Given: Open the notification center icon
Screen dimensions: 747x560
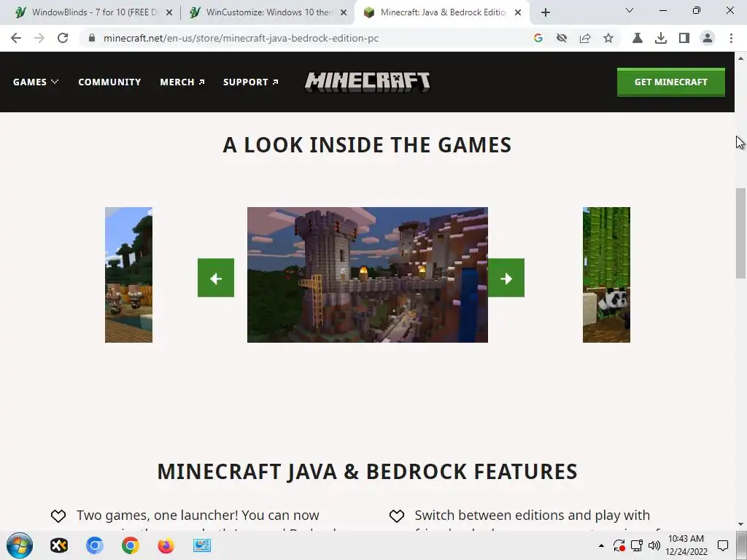Looking at the screenshot, I should [x=723, y=545].
